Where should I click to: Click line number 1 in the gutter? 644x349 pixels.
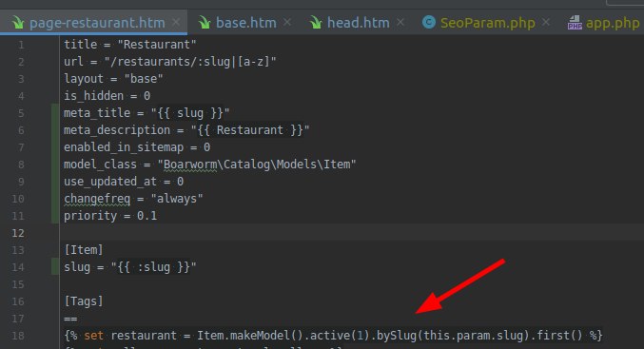point(21,45)
